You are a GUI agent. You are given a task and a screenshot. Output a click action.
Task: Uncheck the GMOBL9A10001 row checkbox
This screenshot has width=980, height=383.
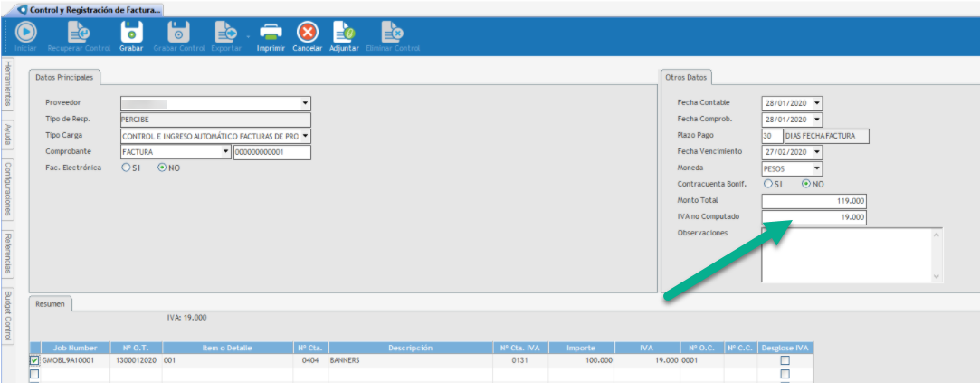pyautogui.click(x=34, y=360)
